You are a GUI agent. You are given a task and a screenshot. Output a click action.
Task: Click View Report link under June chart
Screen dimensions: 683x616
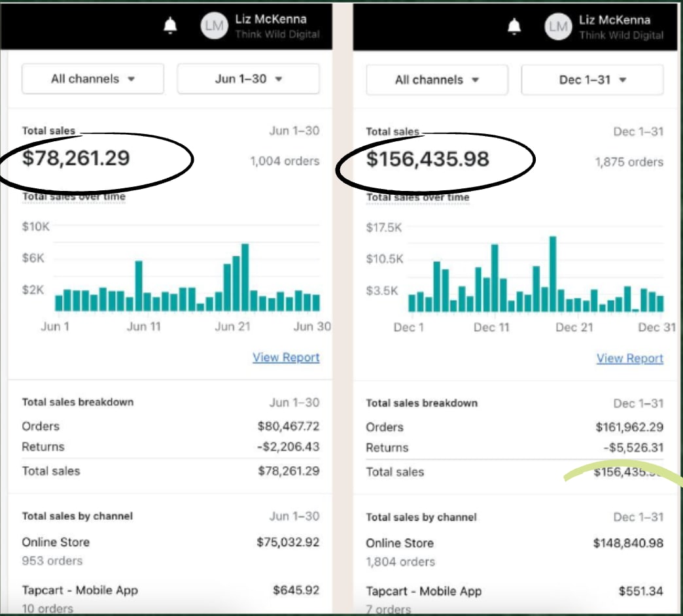tap(286, 358)
